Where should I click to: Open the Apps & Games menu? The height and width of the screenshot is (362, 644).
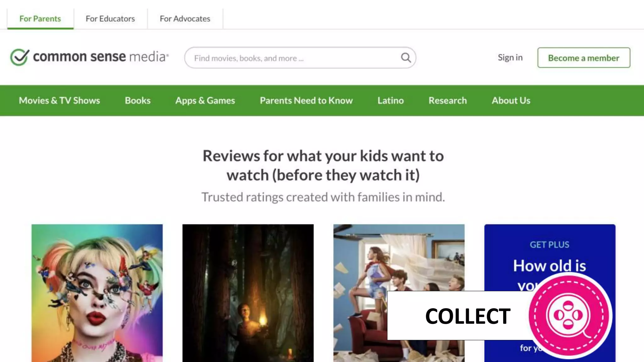205,101
